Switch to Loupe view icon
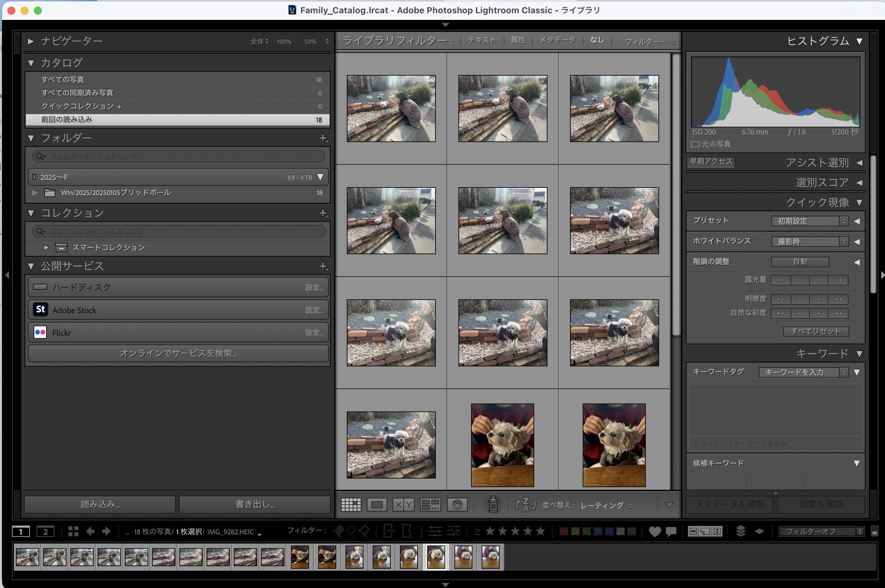This screenshot has height=588, width=885. pyautogui.click(x=377, y=505)
